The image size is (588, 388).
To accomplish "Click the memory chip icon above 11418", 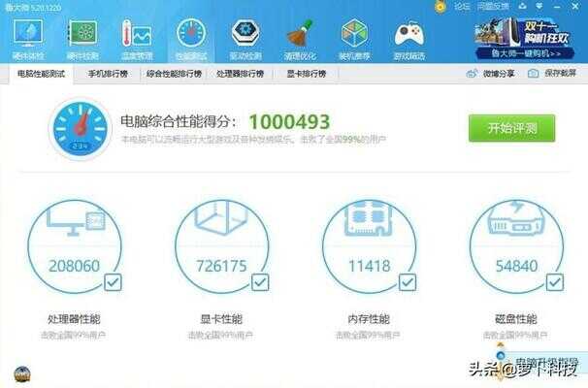I will [369, 218].
